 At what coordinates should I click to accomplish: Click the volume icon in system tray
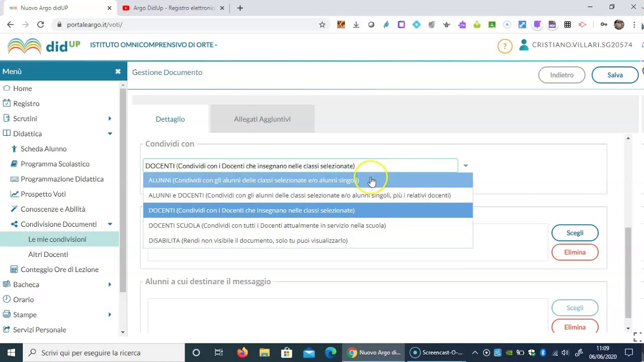click(565, 352)
